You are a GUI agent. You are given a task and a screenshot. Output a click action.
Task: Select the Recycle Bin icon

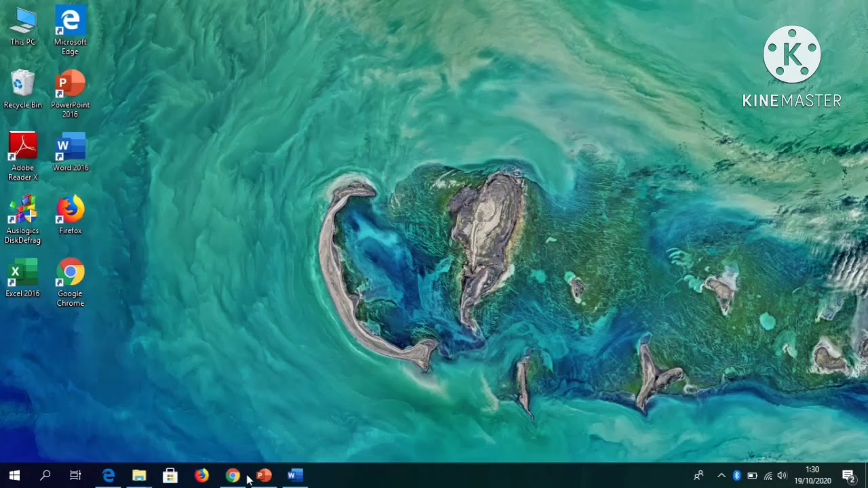tap(22, 89)
